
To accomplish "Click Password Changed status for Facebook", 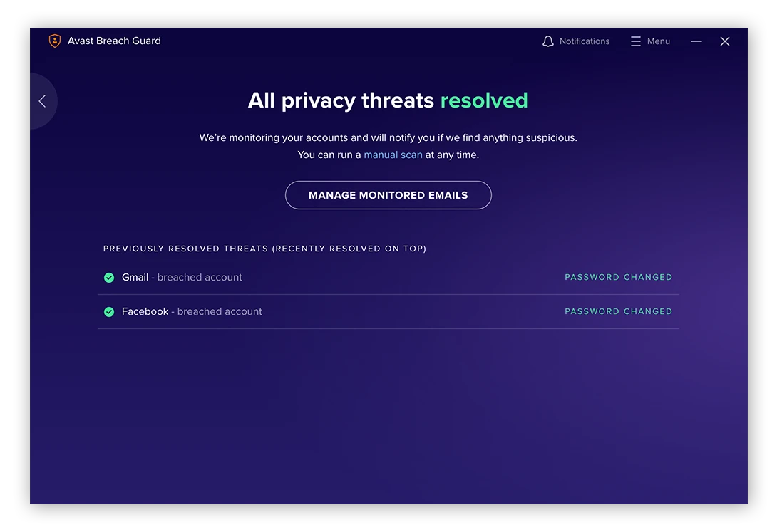I will coord(618,311).
